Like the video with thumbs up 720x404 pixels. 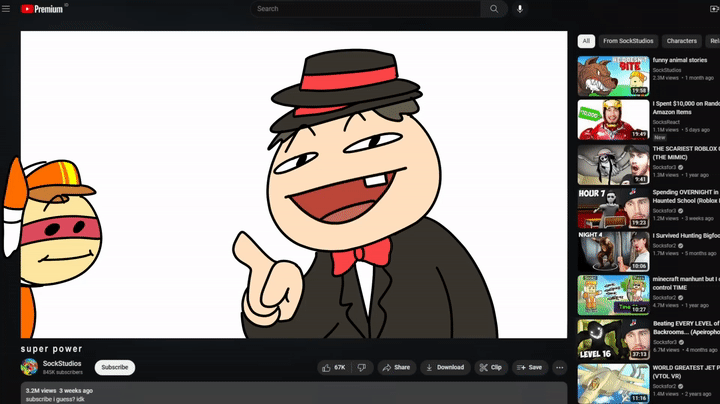coord(334,367)
